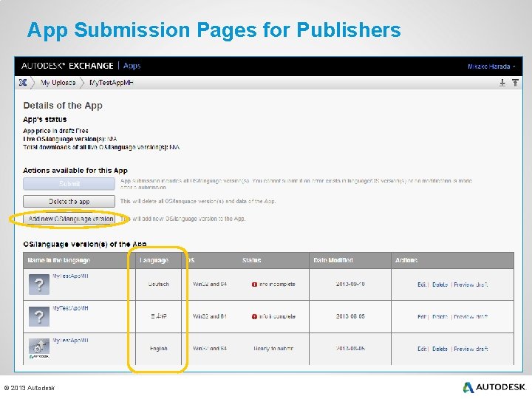Click the Deutsch language cell

pyautogui.click(x=158, y=284)
